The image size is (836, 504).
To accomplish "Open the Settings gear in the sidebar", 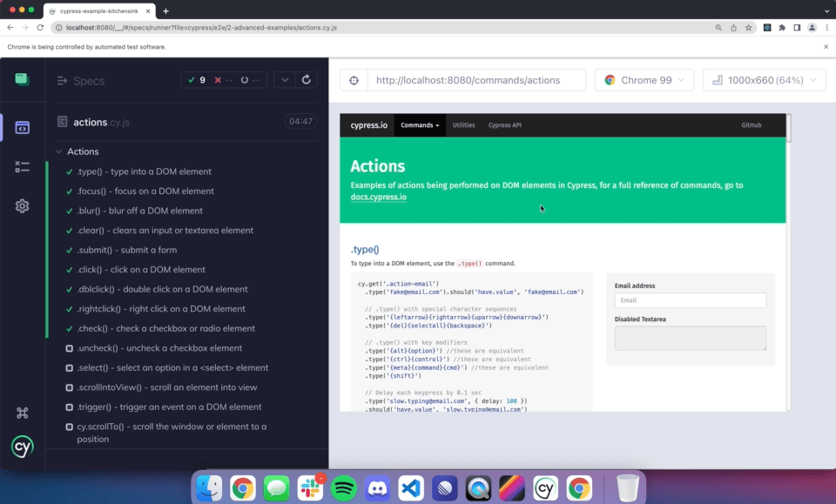I will (24, 206).
